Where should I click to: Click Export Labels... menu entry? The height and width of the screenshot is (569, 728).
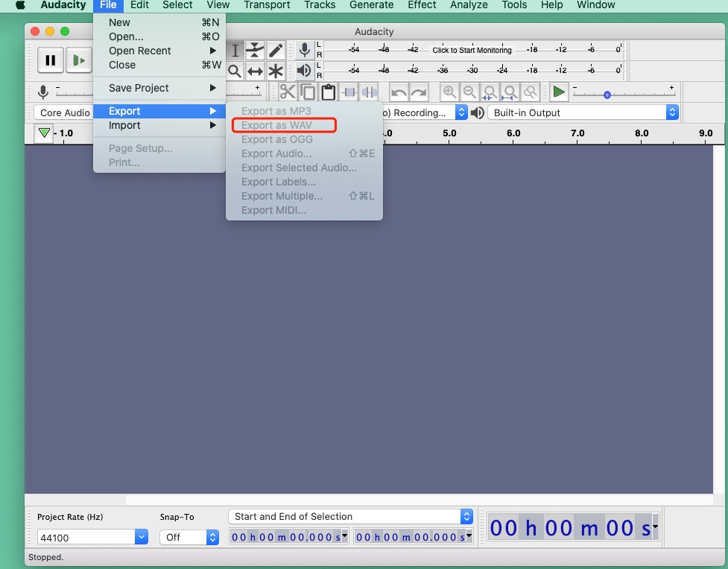coord(304,182)
